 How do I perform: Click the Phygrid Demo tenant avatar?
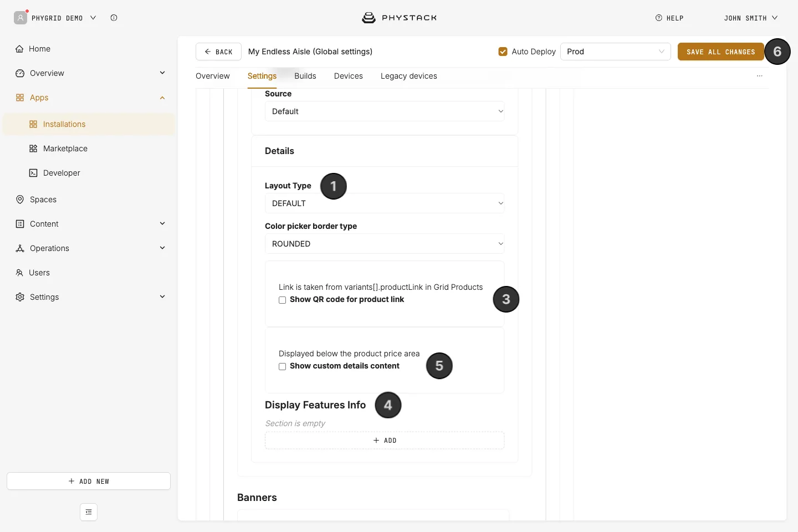tap(21, 18)
